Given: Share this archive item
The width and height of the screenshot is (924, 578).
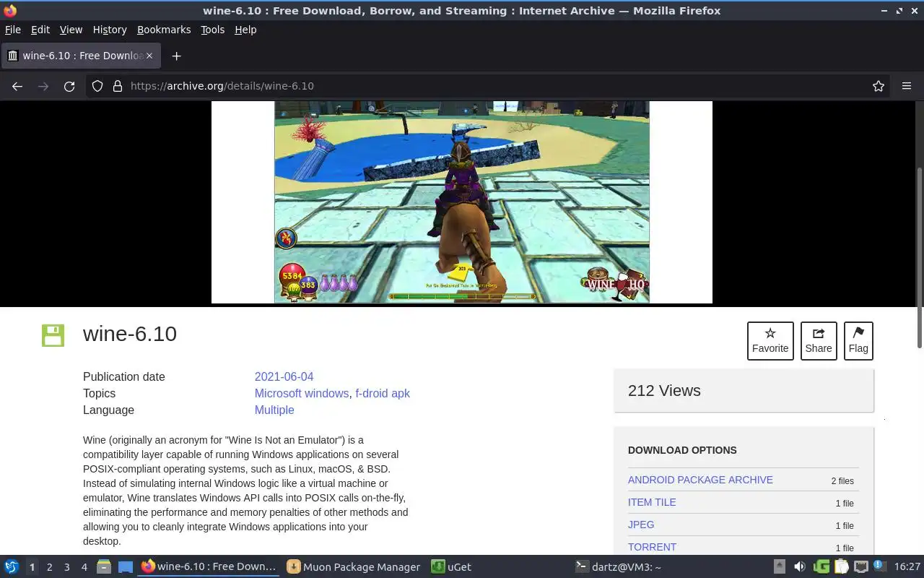Looking at the screenshot, I should [x=819, y=341].
